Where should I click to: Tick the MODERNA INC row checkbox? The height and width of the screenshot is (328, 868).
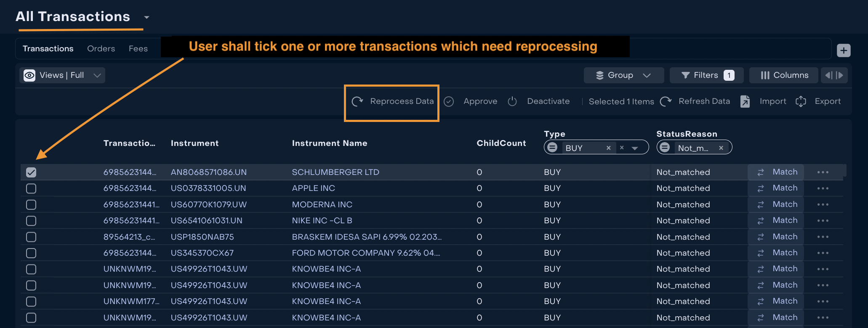(31, 205)
